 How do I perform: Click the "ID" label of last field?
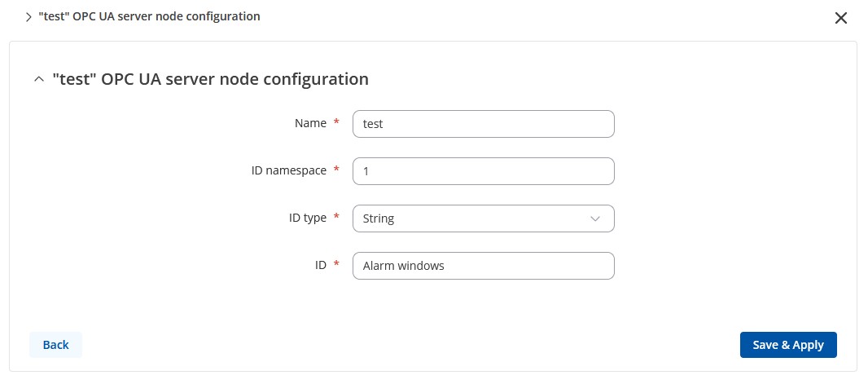click(x=321, y=265)
